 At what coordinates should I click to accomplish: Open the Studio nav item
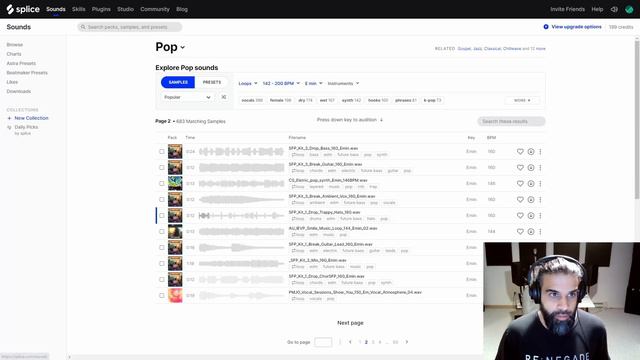click(125, 9)
